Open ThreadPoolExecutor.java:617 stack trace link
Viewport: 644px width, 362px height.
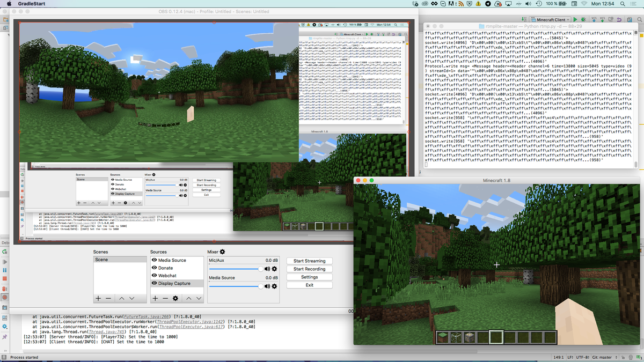click(x=192, y=327)
